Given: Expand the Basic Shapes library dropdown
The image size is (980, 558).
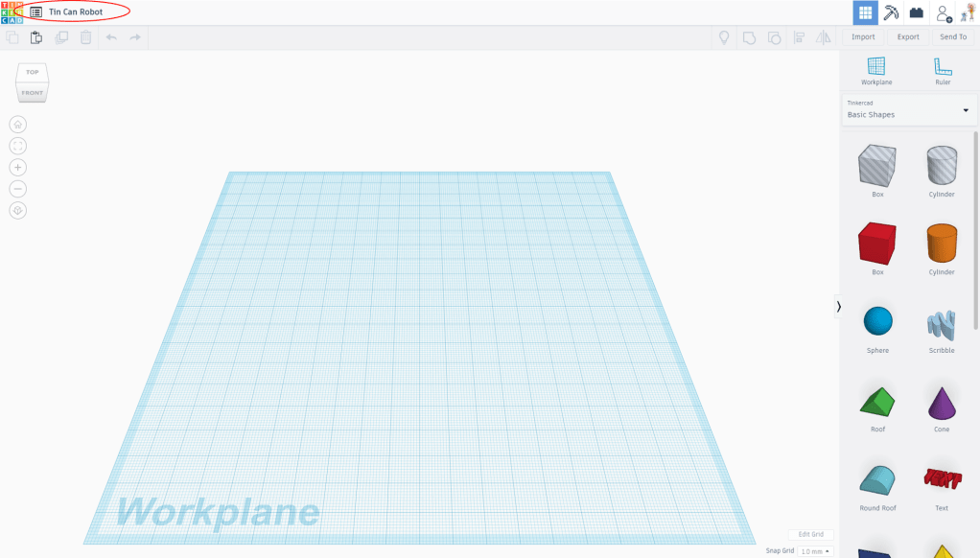Looking at the screenshot, I should [x=965, y=110].
